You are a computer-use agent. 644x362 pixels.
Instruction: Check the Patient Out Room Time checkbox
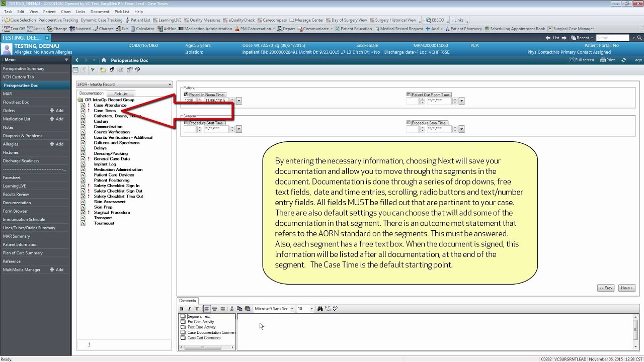409,95
